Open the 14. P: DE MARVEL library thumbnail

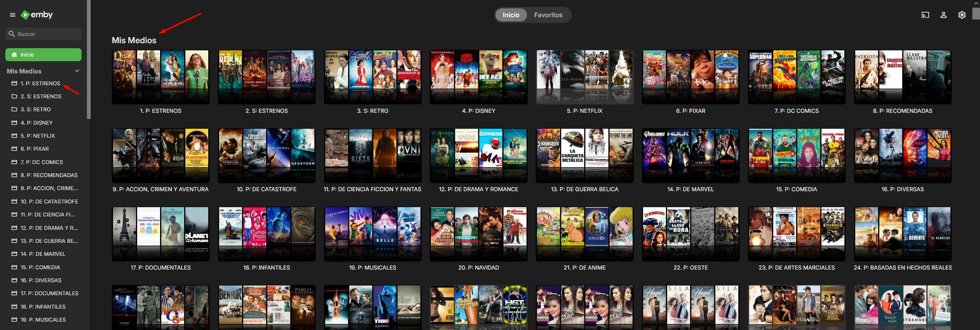click(x=690, y=155)
